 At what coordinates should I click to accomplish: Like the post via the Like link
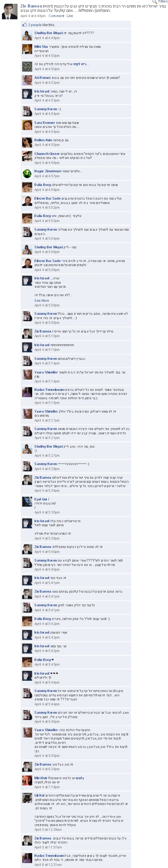tap(70, 16)
